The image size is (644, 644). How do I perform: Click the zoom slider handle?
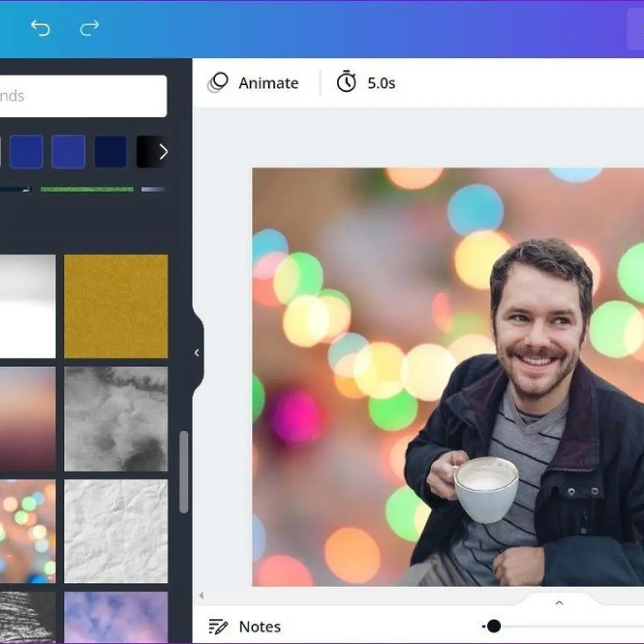(494, 626)
